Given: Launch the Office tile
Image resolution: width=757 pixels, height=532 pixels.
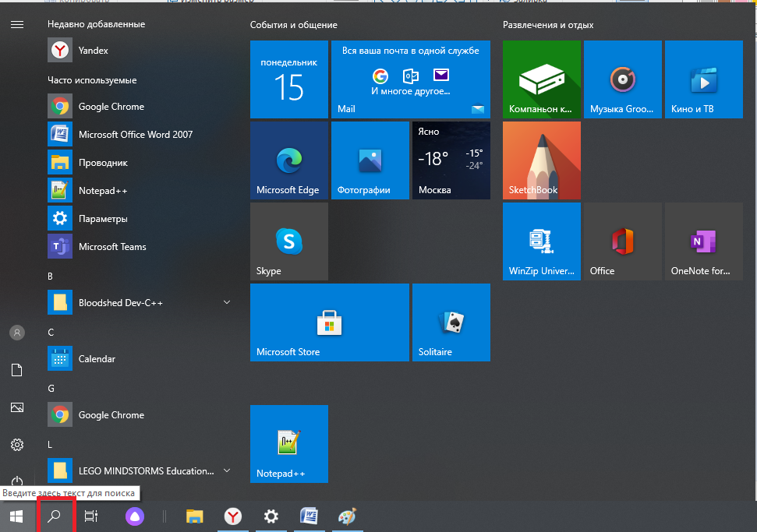Looking at the screenshot, I should coord(623,241).
